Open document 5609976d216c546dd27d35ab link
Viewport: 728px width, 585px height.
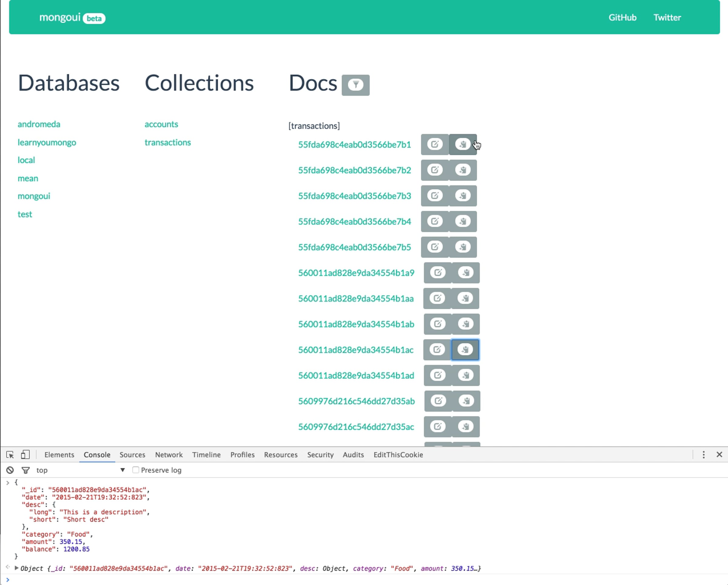point(356,401)
